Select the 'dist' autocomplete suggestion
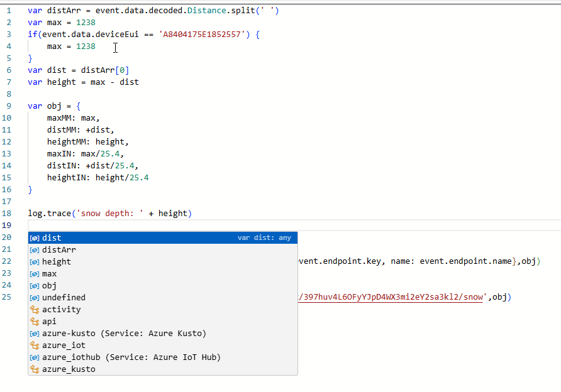This screenshot has width=561, height=392. click(163, 237)
